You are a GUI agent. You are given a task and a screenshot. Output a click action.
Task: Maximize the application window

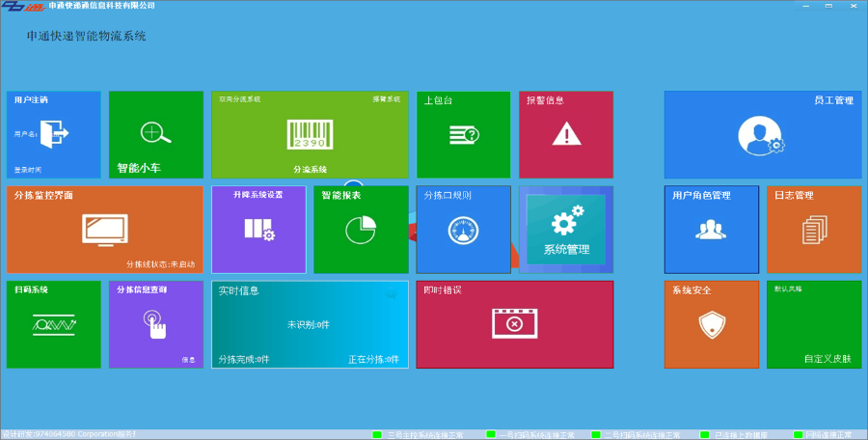(x=828, y=6)
